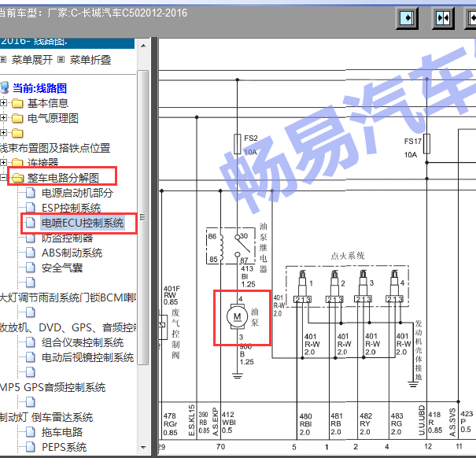Open MP5 GPS音频控制系统 entry
This screenshot has height=458, width=476.
click(53, 387)
